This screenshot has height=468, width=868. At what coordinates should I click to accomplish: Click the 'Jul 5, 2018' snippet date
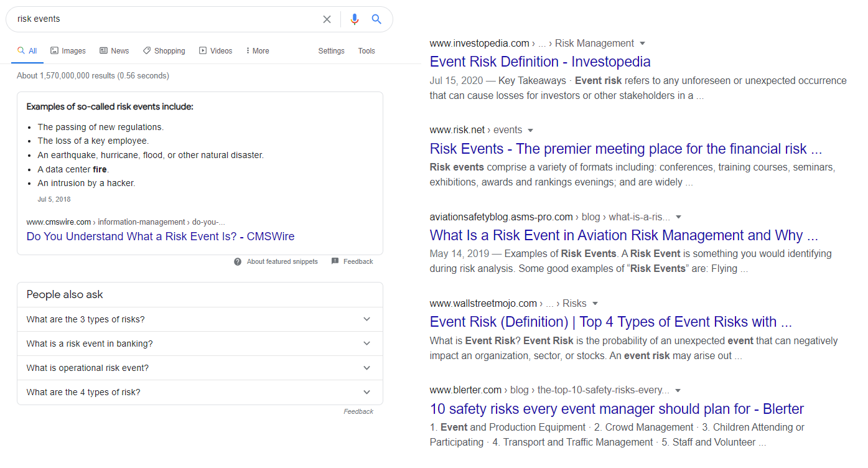[54, 200]
